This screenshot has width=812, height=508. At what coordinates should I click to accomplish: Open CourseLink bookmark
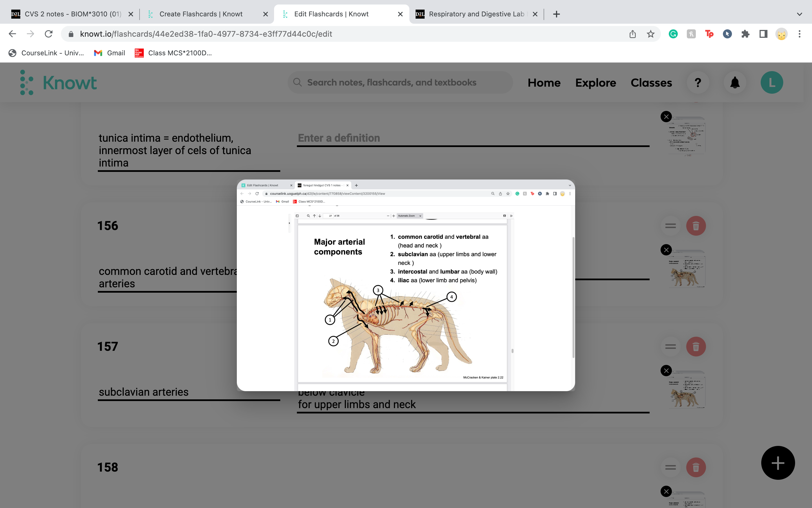[x=46, y=53]
